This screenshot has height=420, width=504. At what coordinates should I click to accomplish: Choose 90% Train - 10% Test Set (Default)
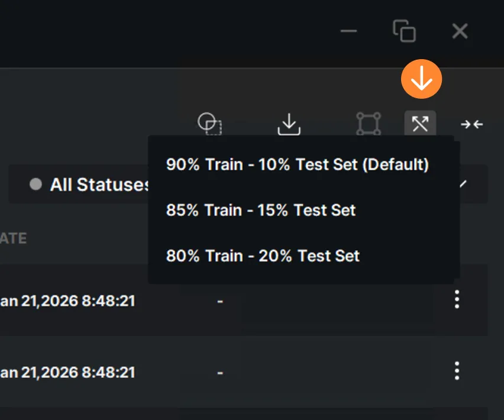pyautogui.click(x=298, y=164)
